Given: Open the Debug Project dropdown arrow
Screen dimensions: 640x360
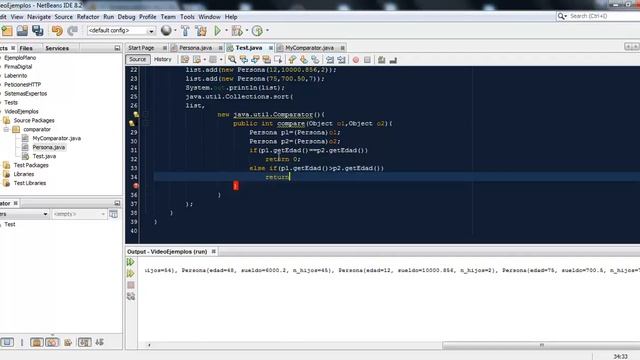Looking at the screenshot, I should (247, 30).
